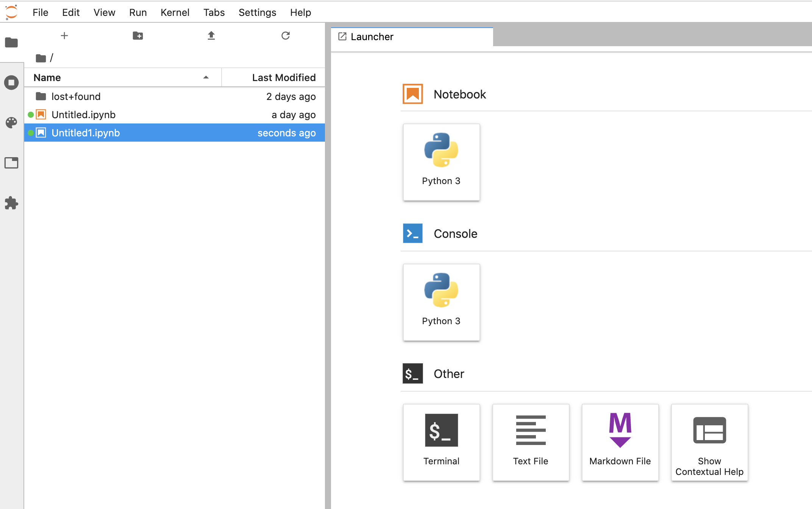
Task: Open the open tabs sidebar panel
Action: pos(11,163)
